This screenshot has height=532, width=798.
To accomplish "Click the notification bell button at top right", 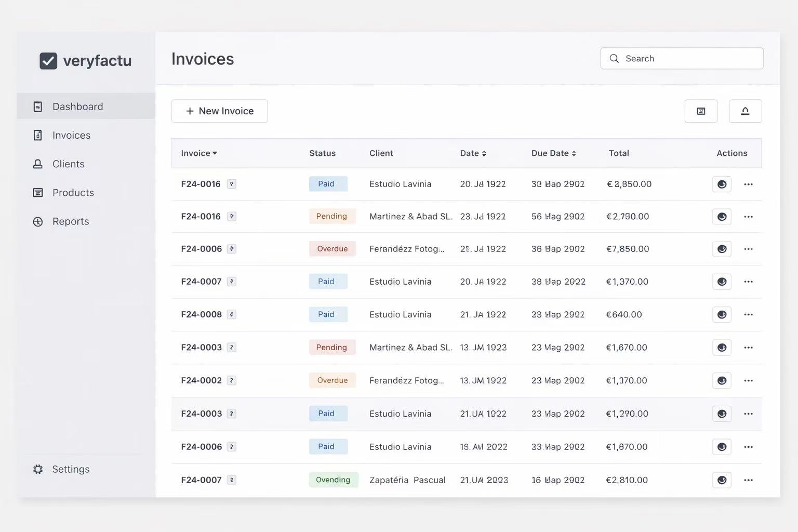I will [745, 111].
